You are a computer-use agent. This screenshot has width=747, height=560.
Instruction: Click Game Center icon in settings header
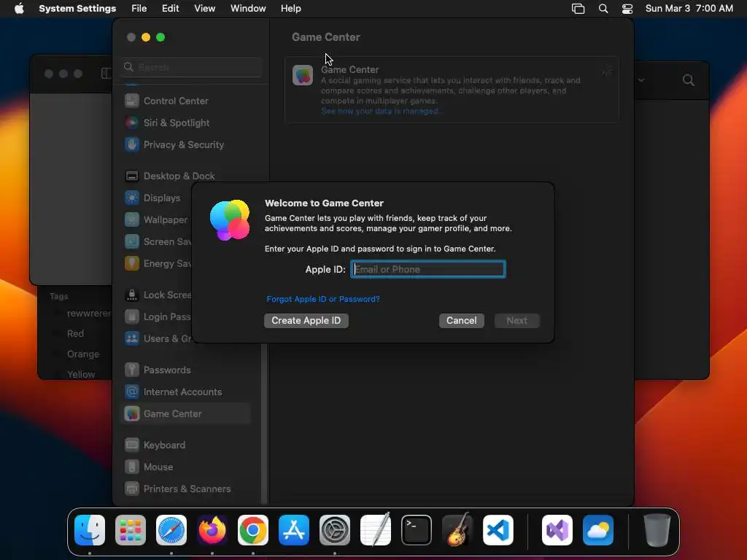(303, 75)
